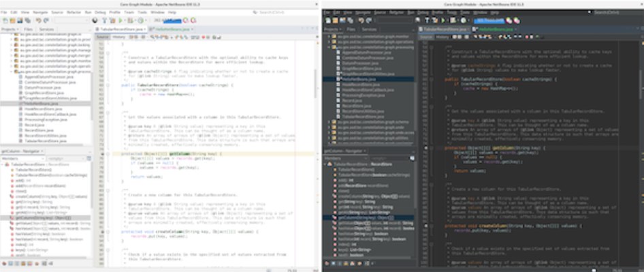Click globe browser icon in light window toolbar
The image size is (644, 272).
tap(95, 20)
